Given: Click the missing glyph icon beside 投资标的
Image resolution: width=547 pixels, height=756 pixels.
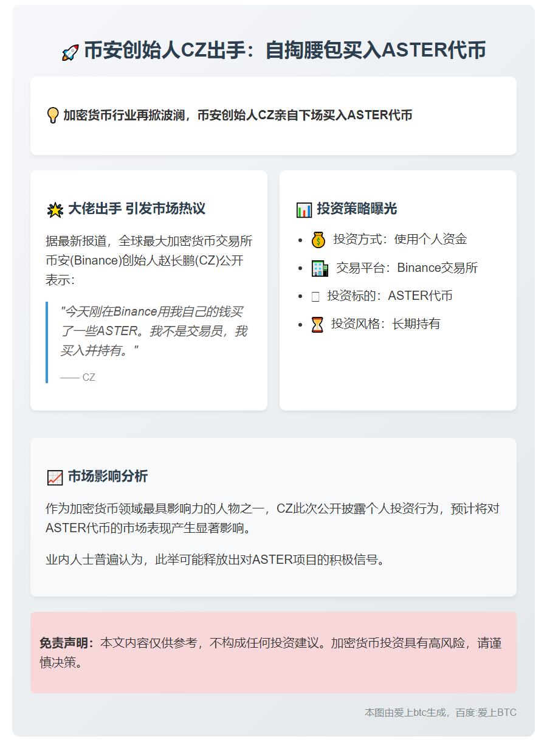Looking at the screenshot, I should pos(315,297).
